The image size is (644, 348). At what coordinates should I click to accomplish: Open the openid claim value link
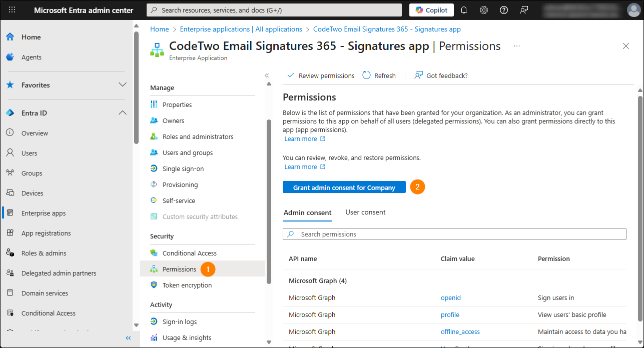[450, 298]
